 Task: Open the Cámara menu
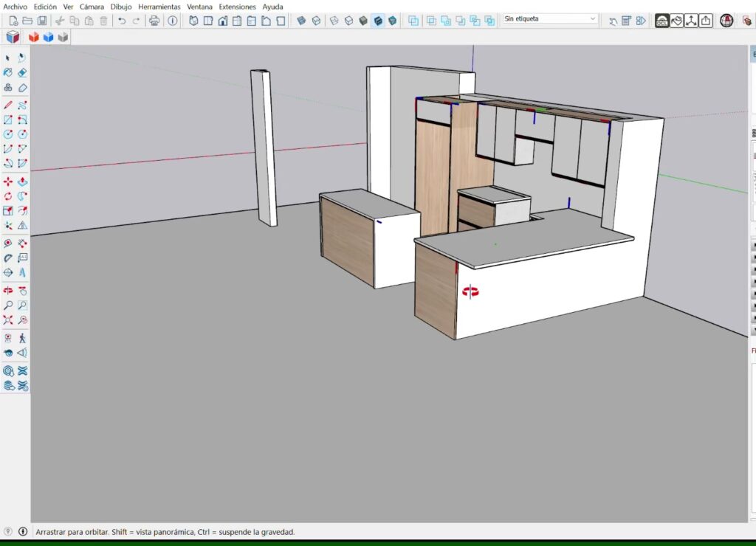pos(92,7)
